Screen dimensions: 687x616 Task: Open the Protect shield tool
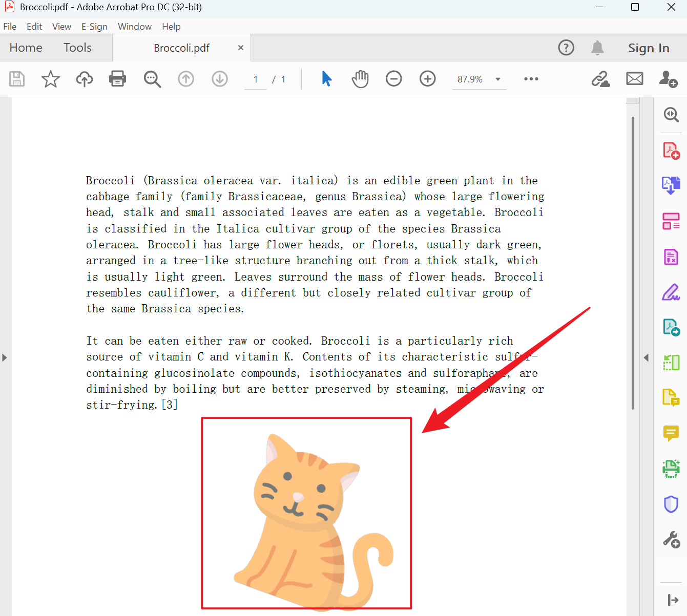[671, 504]
